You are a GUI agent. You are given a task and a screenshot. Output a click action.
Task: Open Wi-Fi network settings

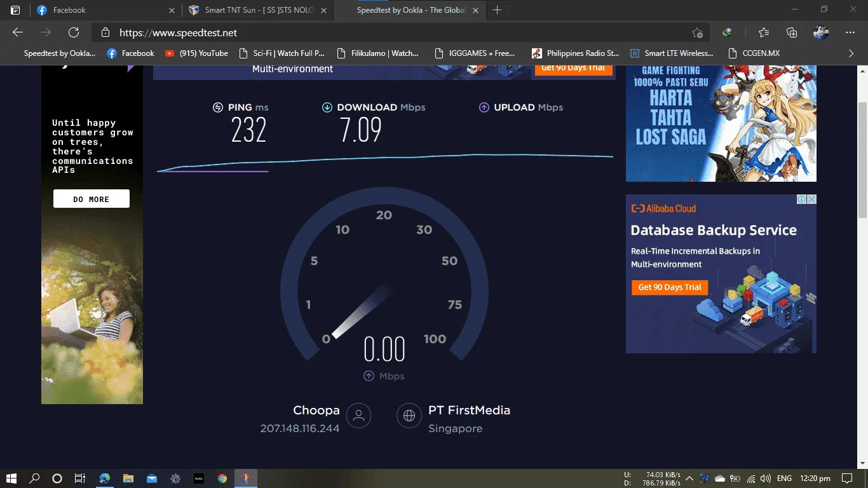click(751, 478)
